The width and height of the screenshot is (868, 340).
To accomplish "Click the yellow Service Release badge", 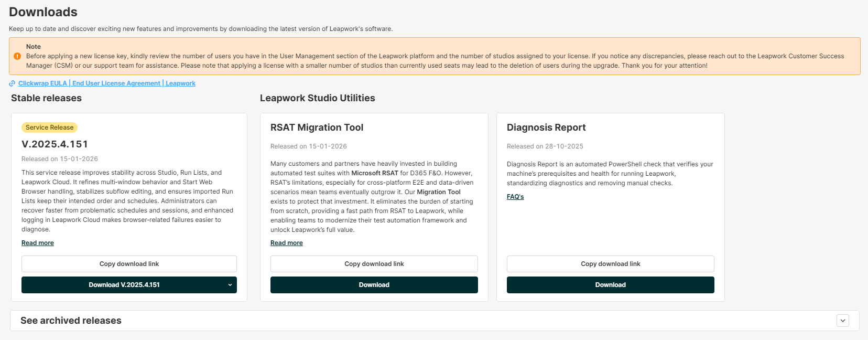I will click(x=49, y=127).
